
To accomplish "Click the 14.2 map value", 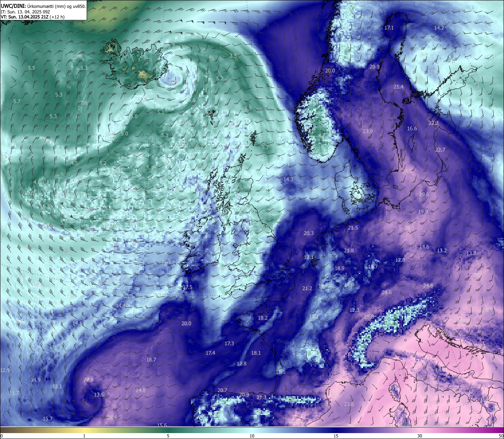I will 439,28.
